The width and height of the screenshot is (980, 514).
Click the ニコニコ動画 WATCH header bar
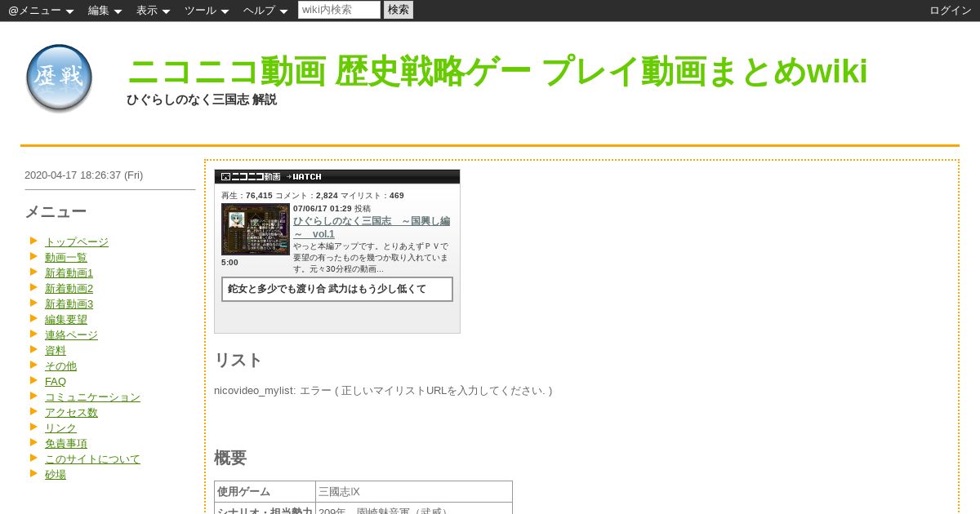point(337,176)
